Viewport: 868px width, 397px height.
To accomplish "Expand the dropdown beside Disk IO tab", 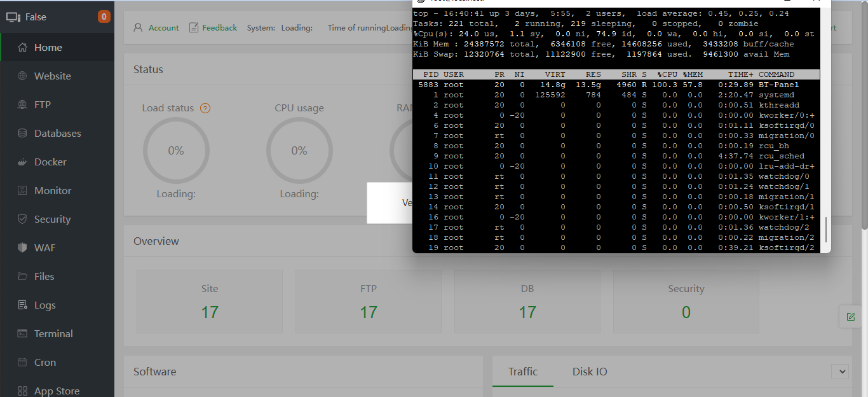I will point(839,372).
